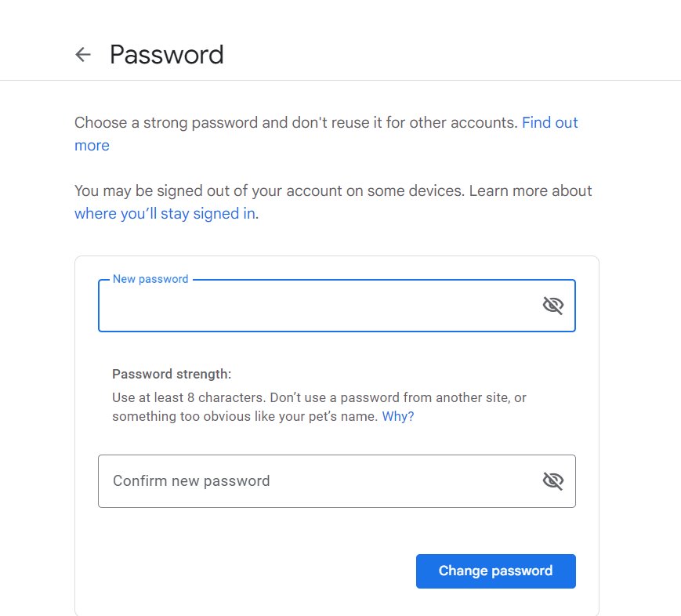Screen dimensions: 681x616
Task: Focus the Confirm new password input field
Action: [x=313, y=480]
